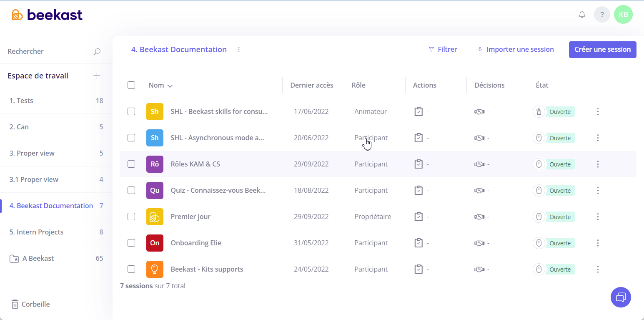The height and width of the screenshot is (320, 644).
Task: Click the Dernier accès column header
Action: (312, 85)
